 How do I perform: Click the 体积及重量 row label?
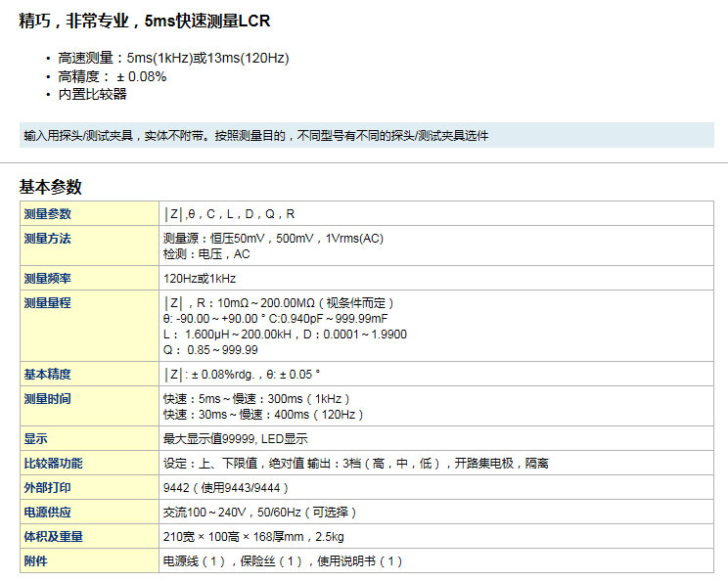54,537
